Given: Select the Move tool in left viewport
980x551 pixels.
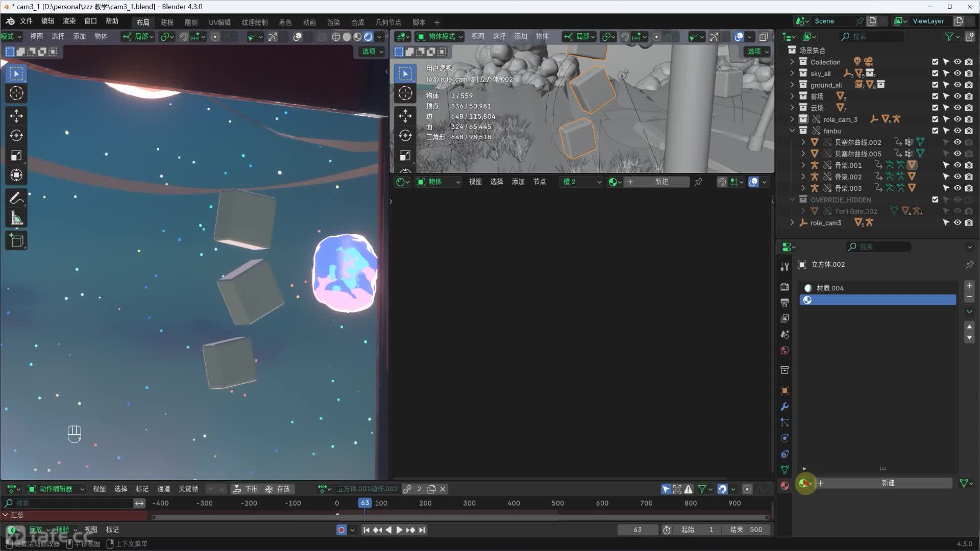Looking at the screenshot, I should (x=16, y=116).
